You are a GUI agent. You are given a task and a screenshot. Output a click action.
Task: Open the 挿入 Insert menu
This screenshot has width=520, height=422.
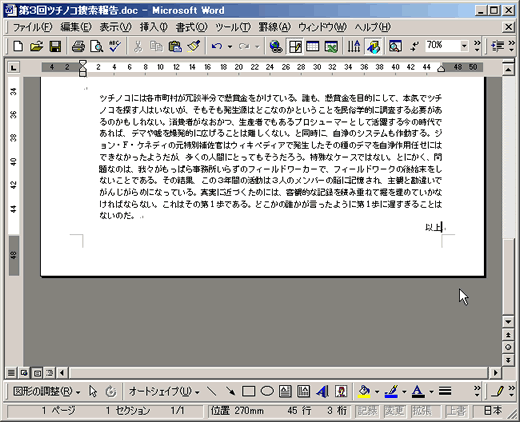pyautogui.click(x=154, y=27)
